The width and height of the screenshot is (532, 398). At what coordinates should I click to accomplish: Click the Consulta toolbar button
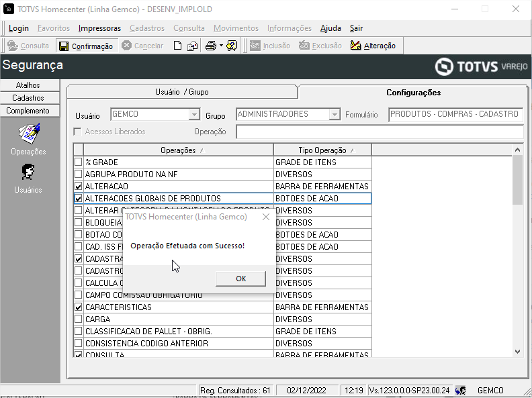coord(28,46)
